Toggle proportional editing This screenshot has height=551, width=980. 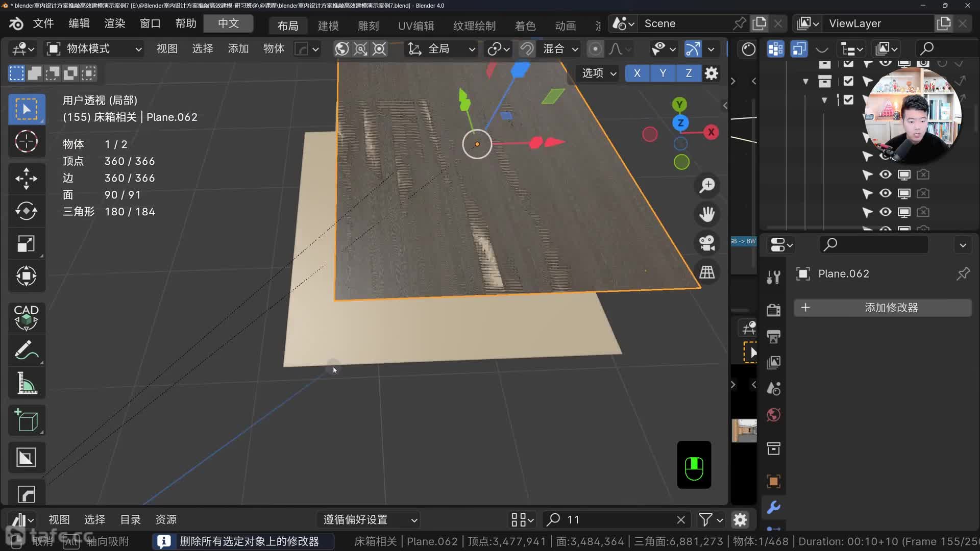[595, 49]
